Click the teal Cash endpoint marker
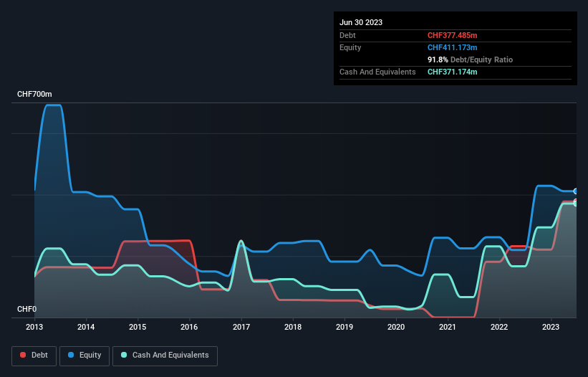The image size is (588, 377). pos(576,204)
